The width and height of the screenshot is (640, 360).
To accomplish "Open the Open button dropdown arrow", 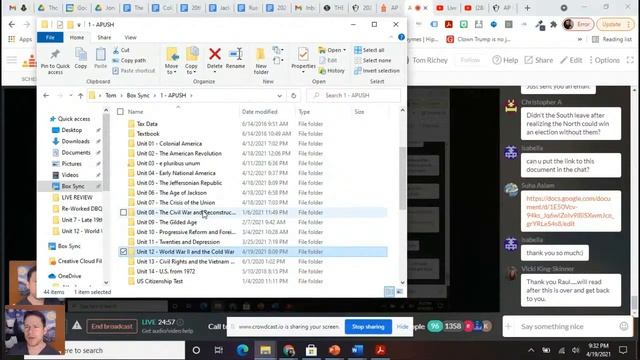I will pyautogui.click(x=344, y=50).
